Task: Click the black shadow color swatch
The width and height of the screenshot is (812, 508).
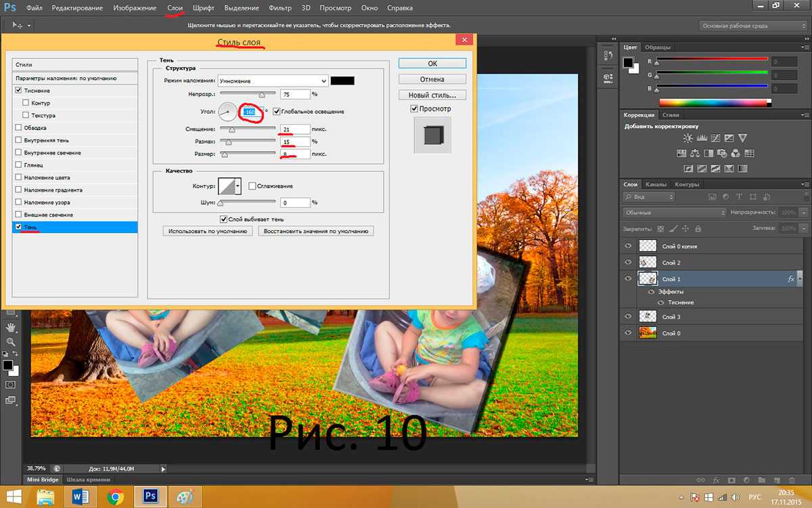Action: click(x=342, y=81)
